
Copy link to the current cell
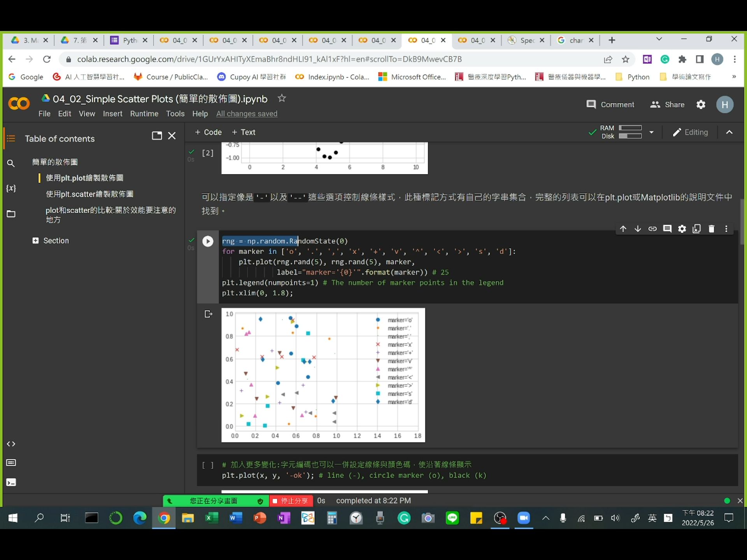point(652,229)
